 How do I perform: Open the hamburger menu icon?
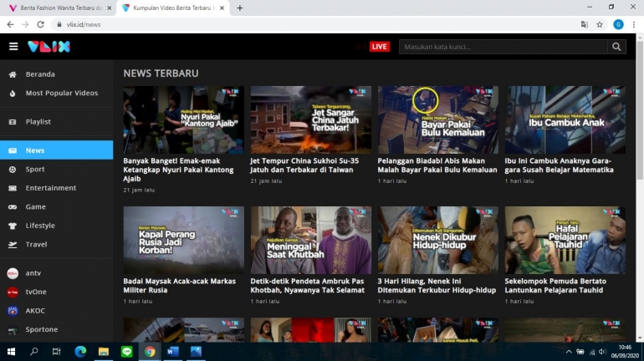pos(13,46)
